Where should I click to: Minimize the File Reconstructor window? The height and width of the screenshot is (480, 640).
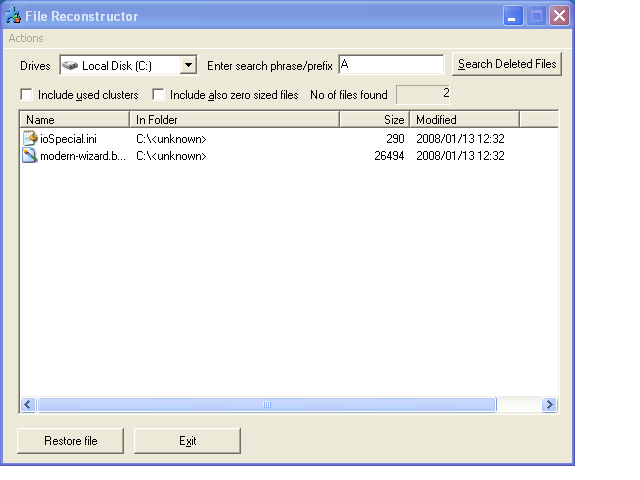513,16
